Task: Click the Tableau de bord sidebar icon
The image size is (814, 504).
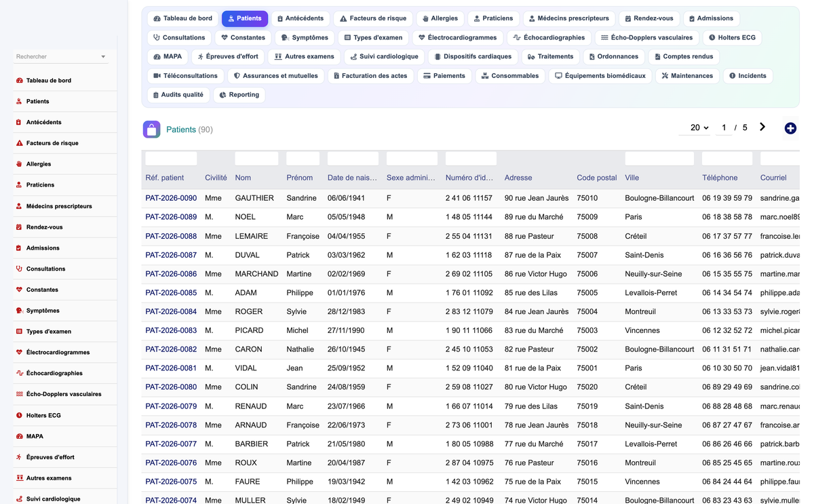Action: [x=19, y=81]
